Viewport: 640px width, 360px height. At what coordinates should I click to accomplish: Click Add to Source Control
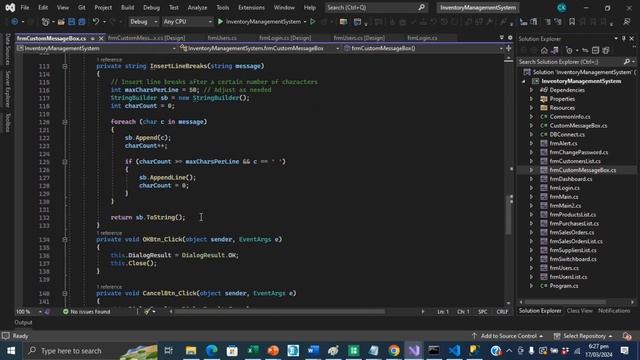tap(508, 336)
